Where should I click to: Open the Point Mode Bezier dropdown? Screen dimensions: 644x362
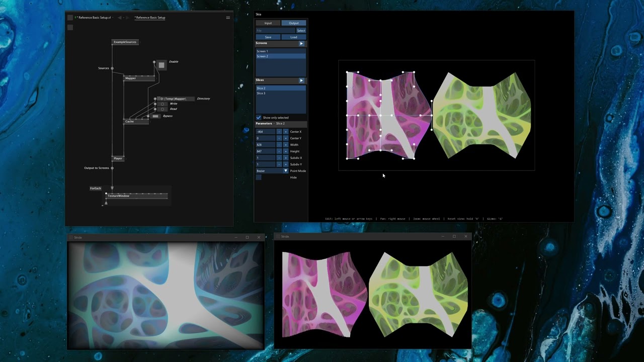[x=272, y=171]
